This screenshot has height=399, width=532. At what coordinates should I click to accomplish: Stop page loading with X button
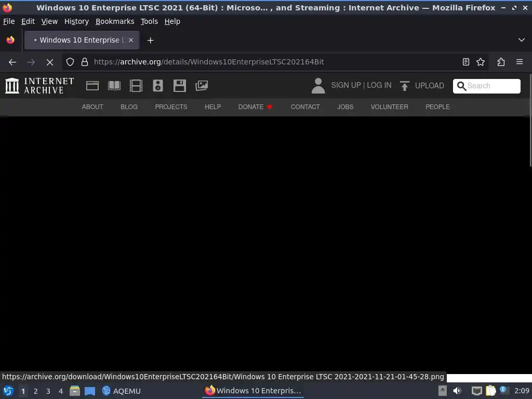coord(49,62)
